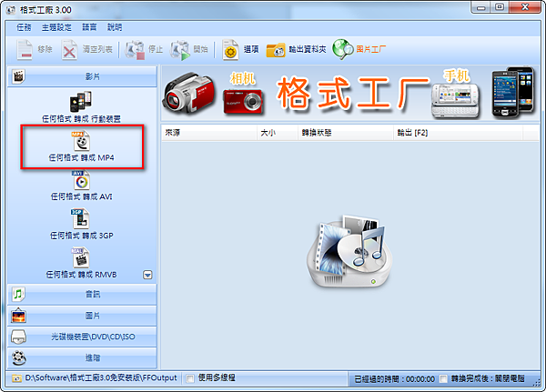This screenshot has width=546, height=392.
Task: Click the Format Factory center logo
Action: [349, 251]
